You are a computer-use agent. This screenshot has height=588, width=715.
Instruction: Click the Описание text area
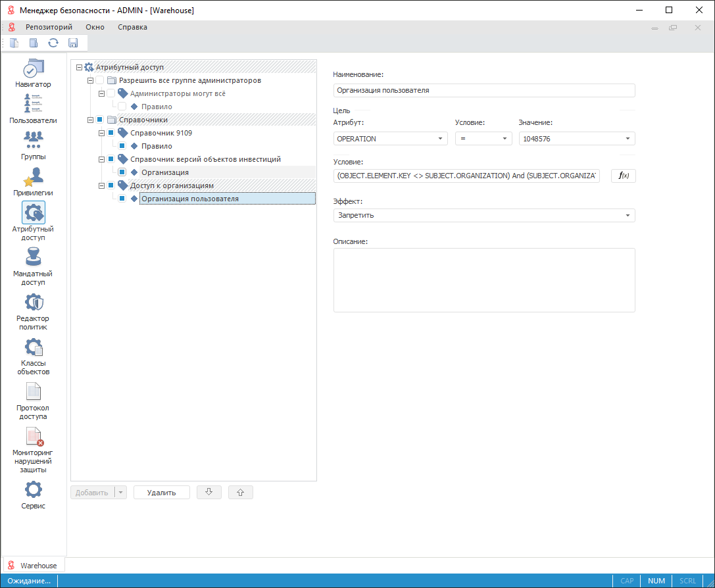click(483, 280)
